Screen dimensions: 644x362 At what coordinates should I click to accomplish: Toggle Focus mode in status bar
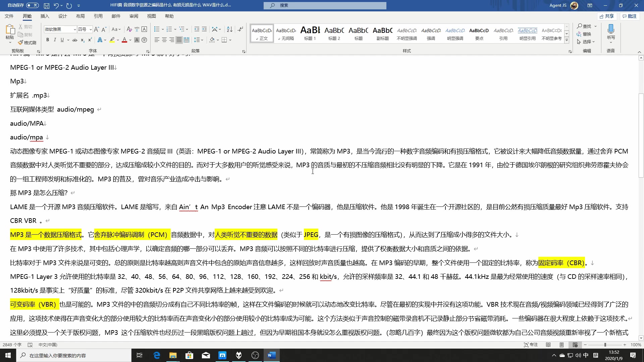(531, 345)
